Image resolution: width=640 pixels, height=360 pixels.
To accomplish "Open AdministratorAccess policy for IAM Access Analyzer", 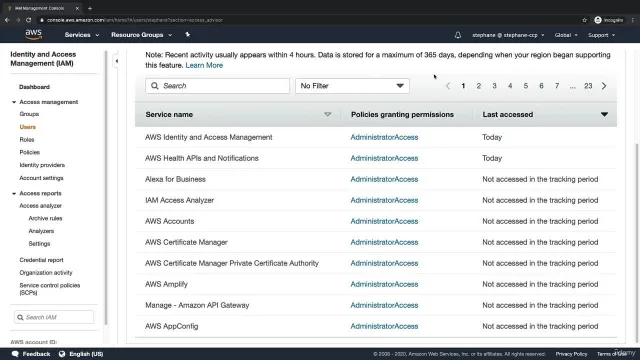I will click(384, 200).
